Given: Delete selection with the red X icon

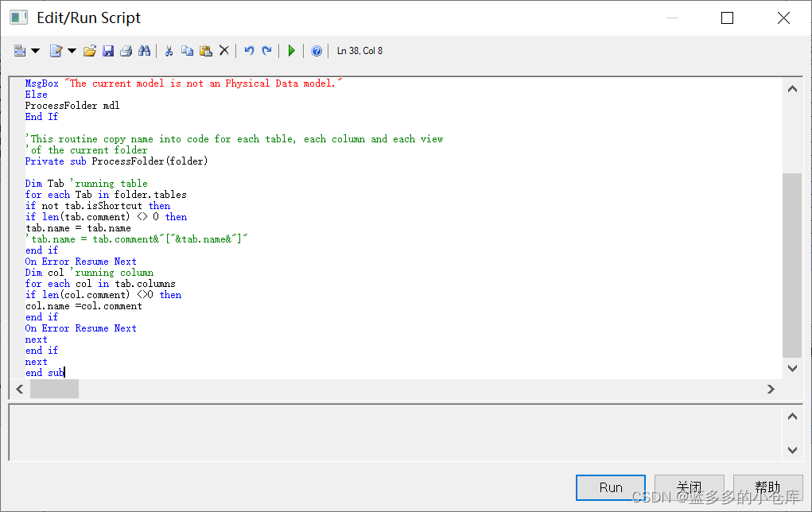Looking at the screenshot, I should 223,51.
